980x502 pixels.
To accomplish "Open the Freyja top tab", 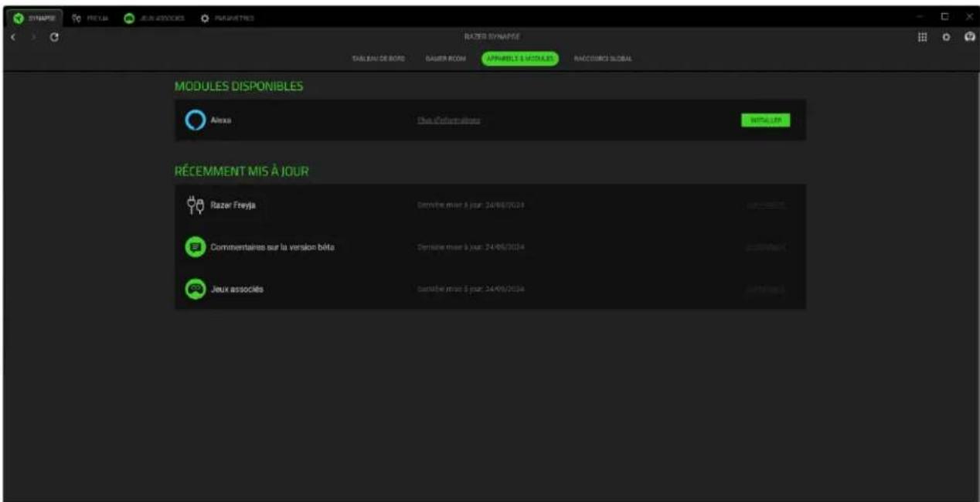I will tap(89, 17).
